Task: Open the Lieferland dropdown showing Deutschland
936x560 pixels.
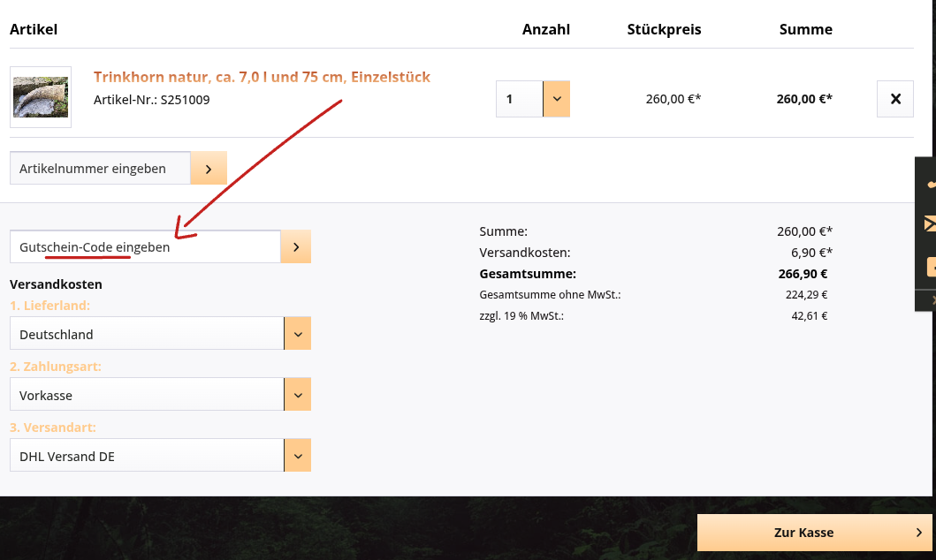Action: coord(298,333)
